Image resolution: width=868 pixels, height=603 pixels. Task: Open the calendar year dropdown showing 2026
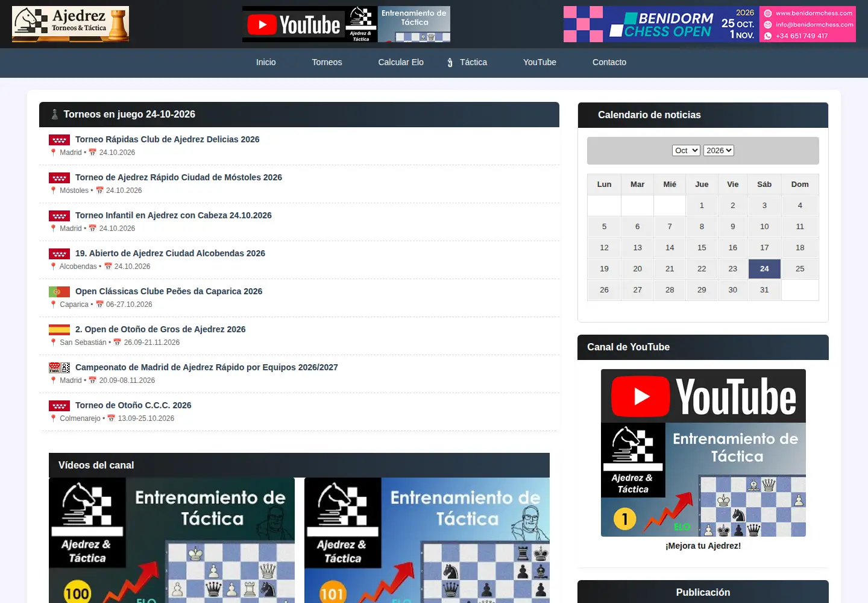719,150
